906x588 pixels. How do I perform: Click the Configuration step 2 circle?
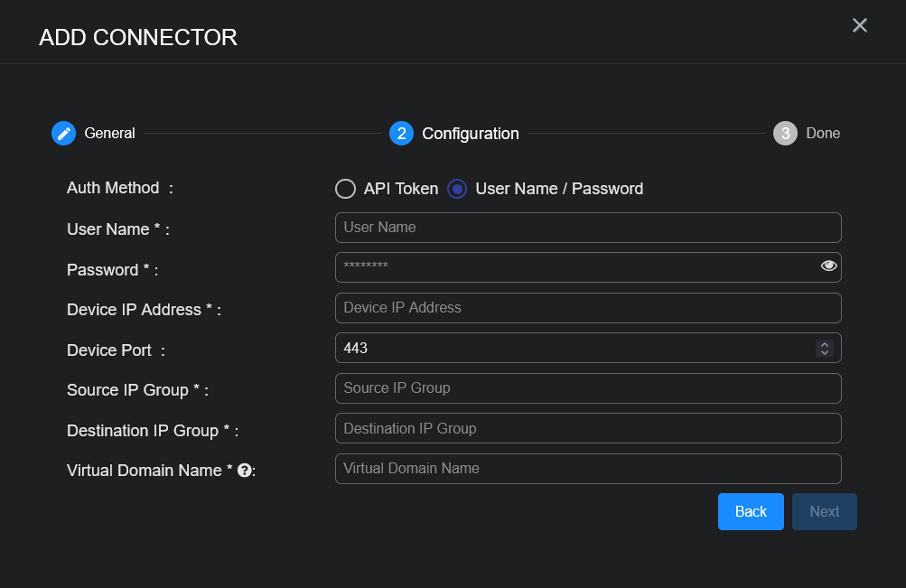click(x=401, y=134)
